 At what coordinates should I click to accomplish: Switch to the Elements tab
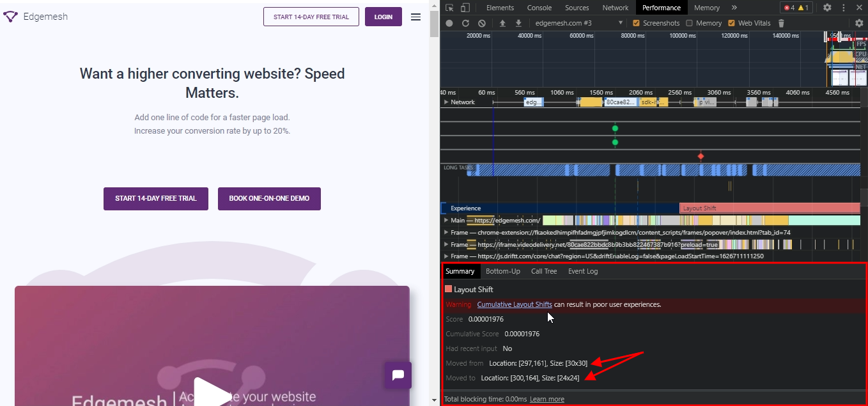tap(500, 8)
